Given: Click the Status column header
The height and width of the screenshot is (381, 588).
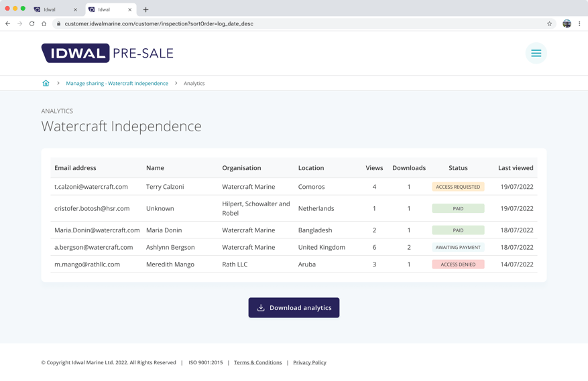Looking at the screenshot, I should (x=458, y=168).
